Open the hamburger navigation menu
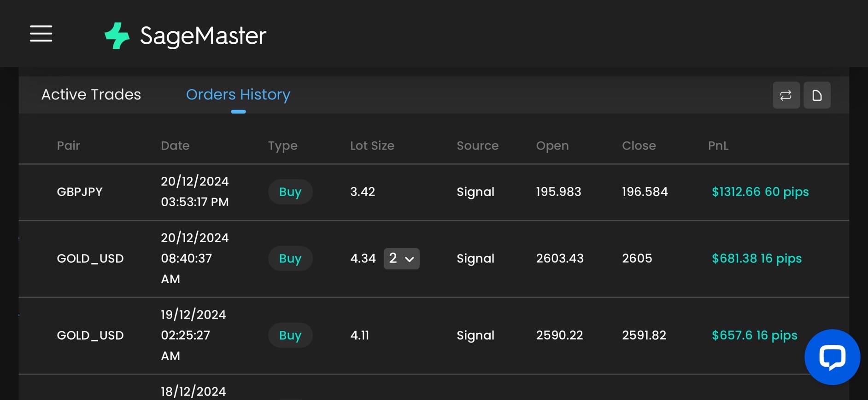Screen dimensions: 868x400 pyautogui.click(x=41, y=34)
